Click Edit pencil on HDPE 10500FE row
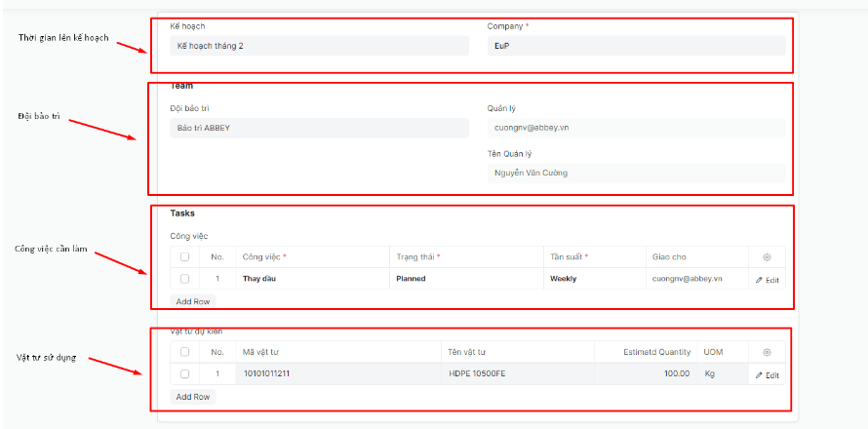 click(767, 374)
